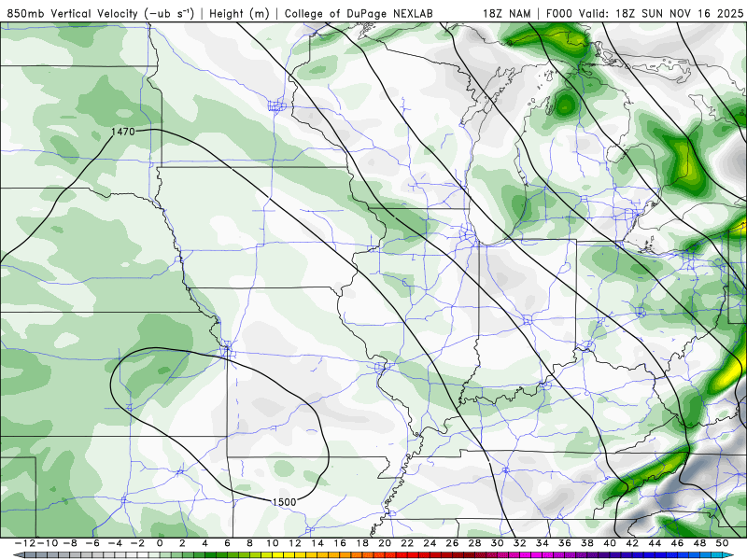The width and height of the screenshot is (747, 560).
Task: Click the '1500' height contour label
Action: coord(284,501)
